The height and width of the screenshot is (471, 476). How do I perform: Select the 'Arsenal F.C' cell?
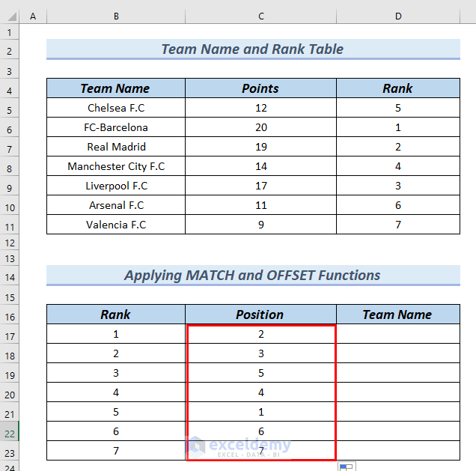(x=116, y=205)
